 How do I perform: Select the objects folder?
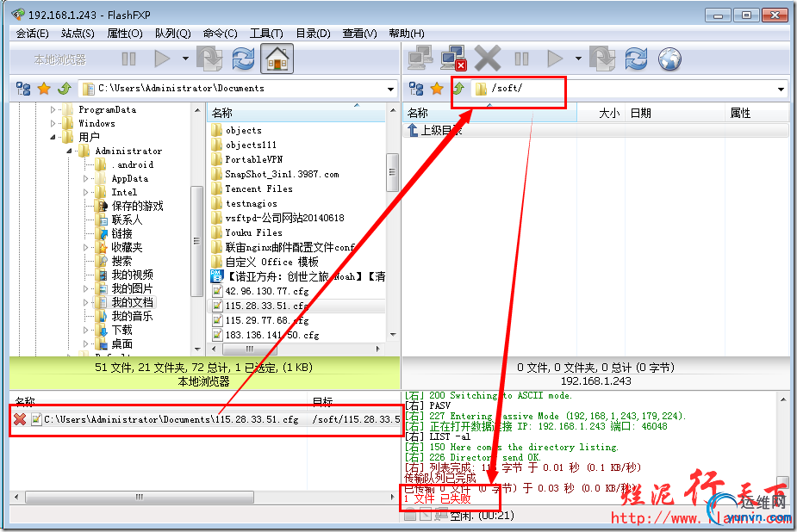click(244, 131)
